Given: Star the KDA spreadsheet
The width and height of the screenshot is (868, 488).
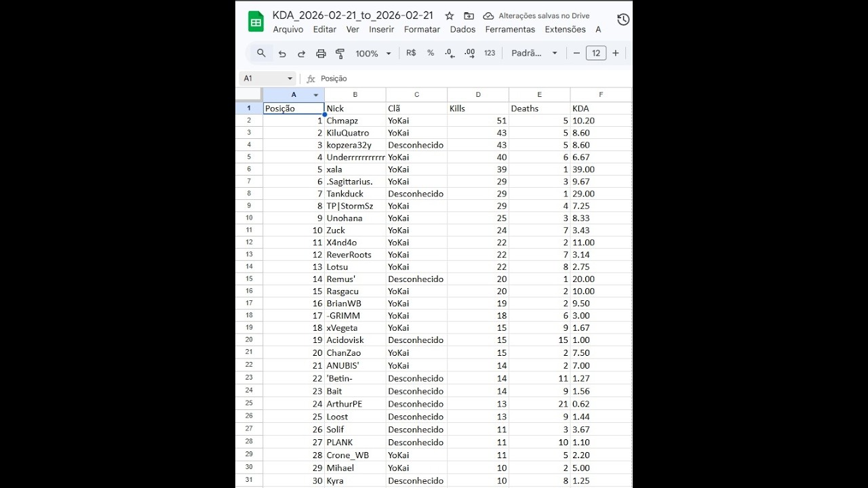Looking at the screenshot, I should [x=449, y=16].
